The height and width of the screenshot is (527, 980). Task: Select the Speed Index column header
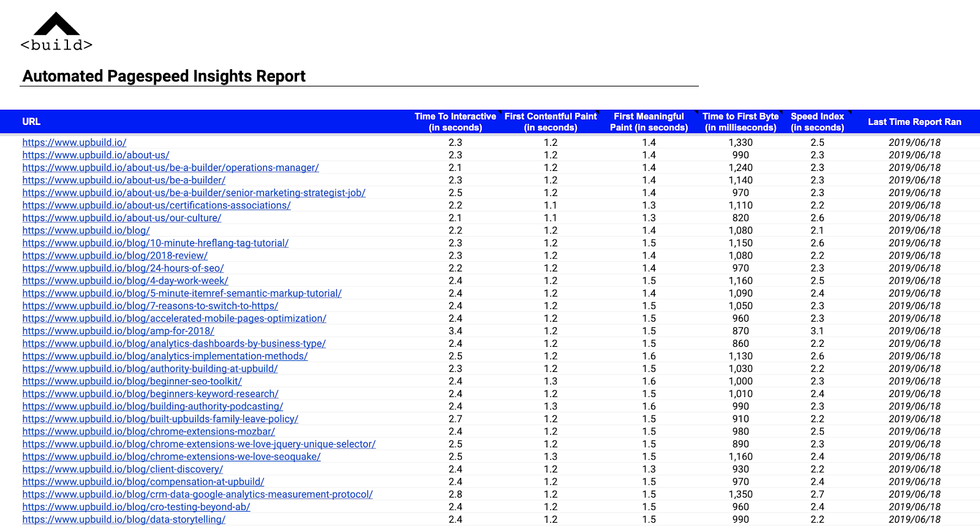coord(817,121)
